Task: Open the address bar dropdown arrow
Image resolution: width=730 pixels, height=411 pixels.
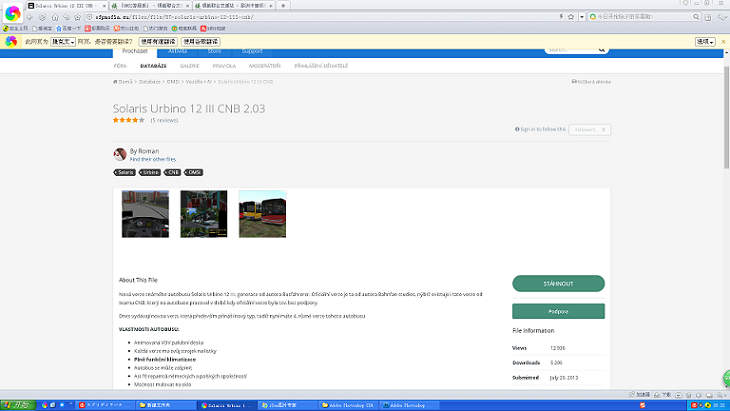Action: click(581, 17)
